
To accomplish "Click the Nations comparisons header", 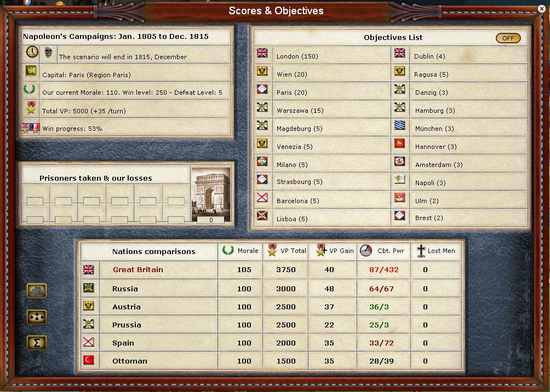I will [x=153, y=251].
